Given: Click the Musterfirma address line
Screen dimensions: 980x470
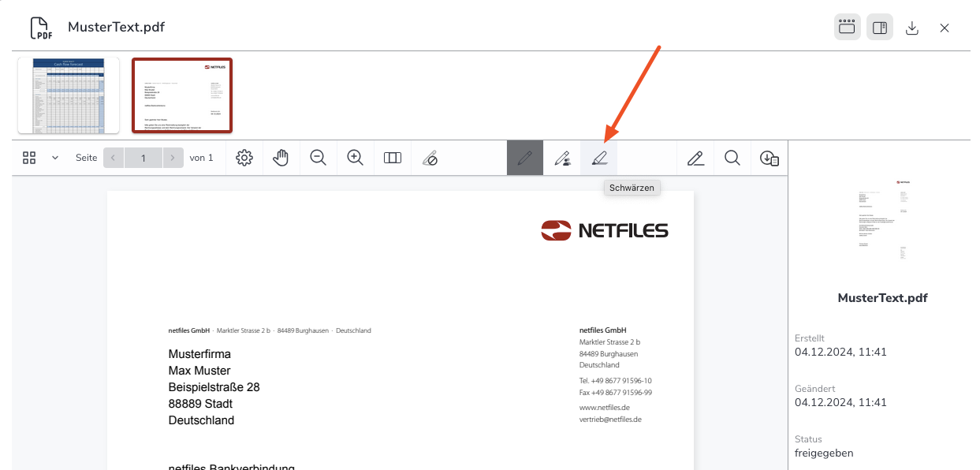Looking at the screenshot, I should tap(199, 354).
